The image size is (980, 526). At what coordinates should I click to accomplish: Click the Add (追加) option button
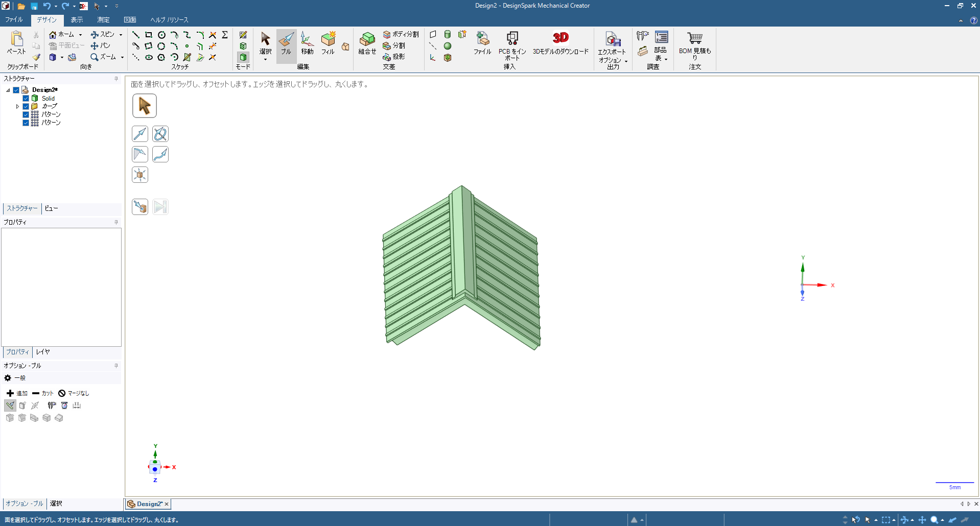17,393
